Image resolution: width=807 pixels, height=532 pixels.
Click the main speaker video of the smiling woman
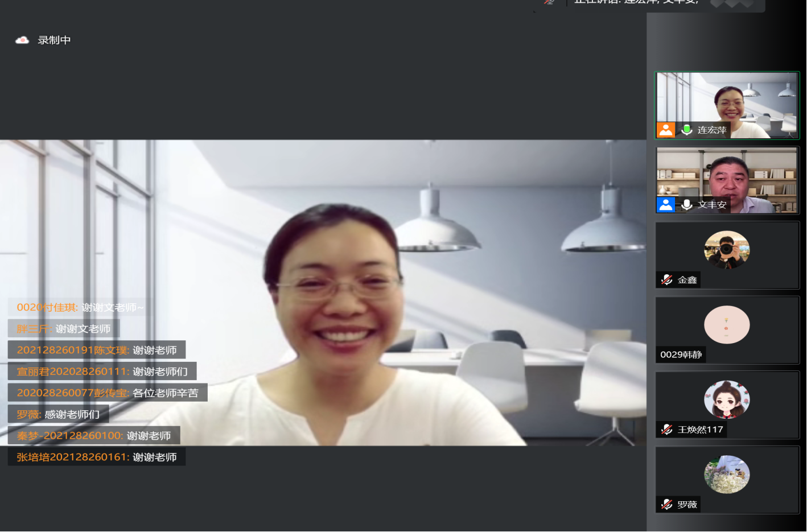click(323, 292)
